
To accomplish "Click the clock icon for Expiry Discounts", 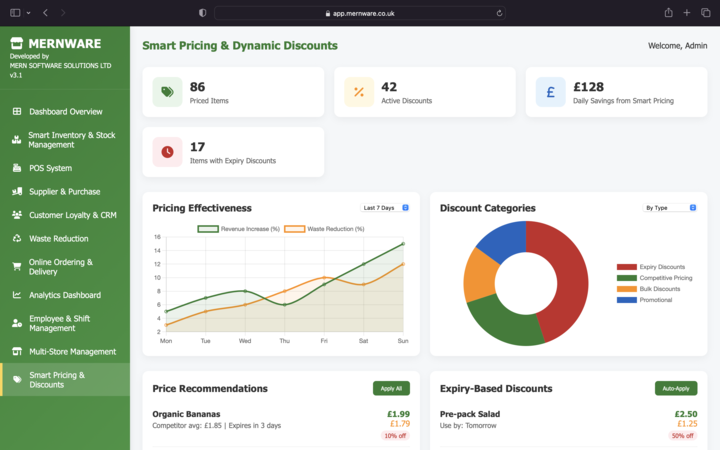I will [x=167, y=152].
